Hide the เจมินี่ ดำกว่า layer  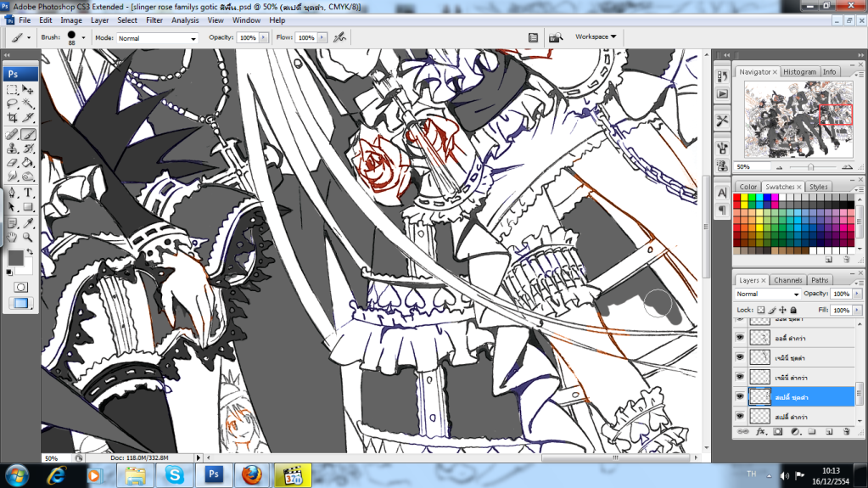(x=740, y=377)
